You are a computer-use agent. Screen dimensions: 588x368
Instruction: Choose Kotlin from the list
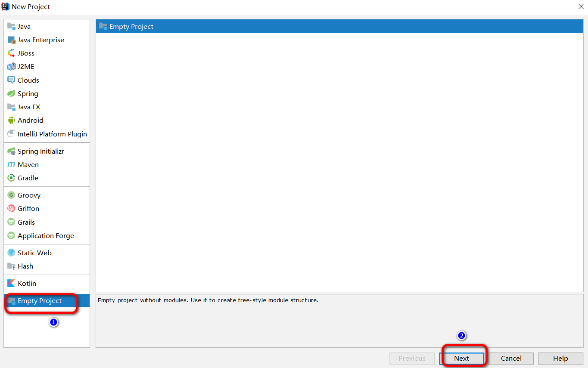(x=47, y=283)
